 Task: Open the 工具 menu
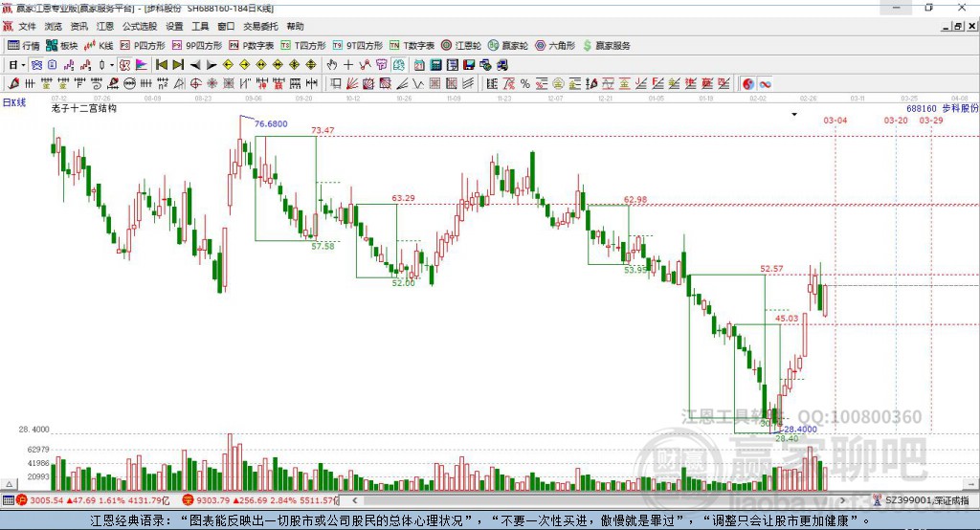(200, 26)
